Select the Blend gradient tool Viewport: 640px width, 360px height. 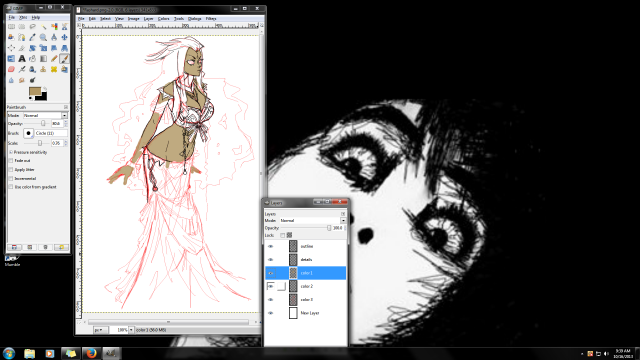(43, 59)
